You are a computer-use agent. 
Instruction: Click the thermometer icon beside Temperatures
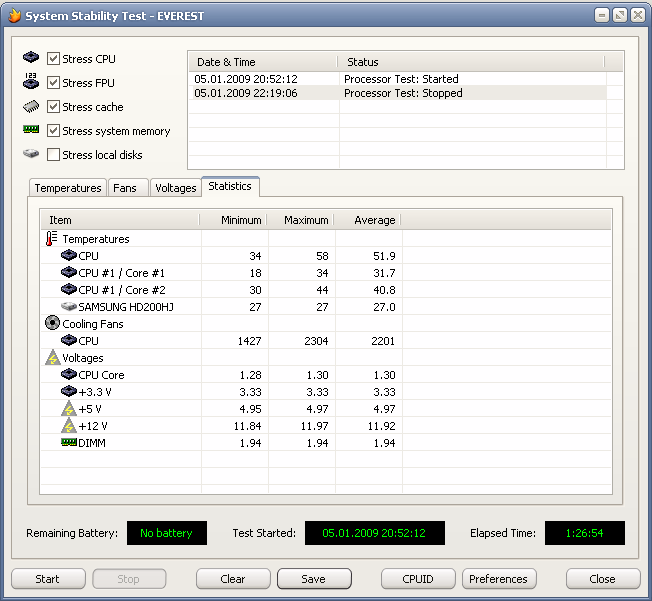(52, 239)
